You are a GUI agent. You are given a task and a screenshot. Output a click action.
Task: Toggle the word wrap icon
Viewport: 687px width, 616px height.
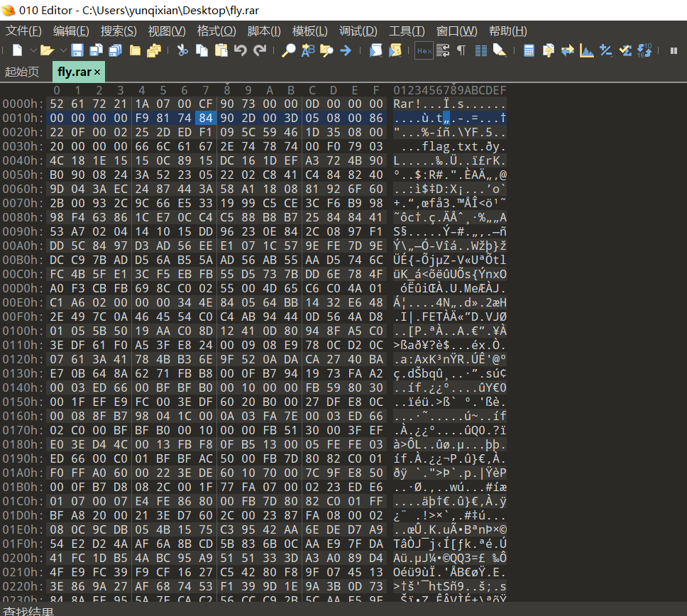click(443, 51)
